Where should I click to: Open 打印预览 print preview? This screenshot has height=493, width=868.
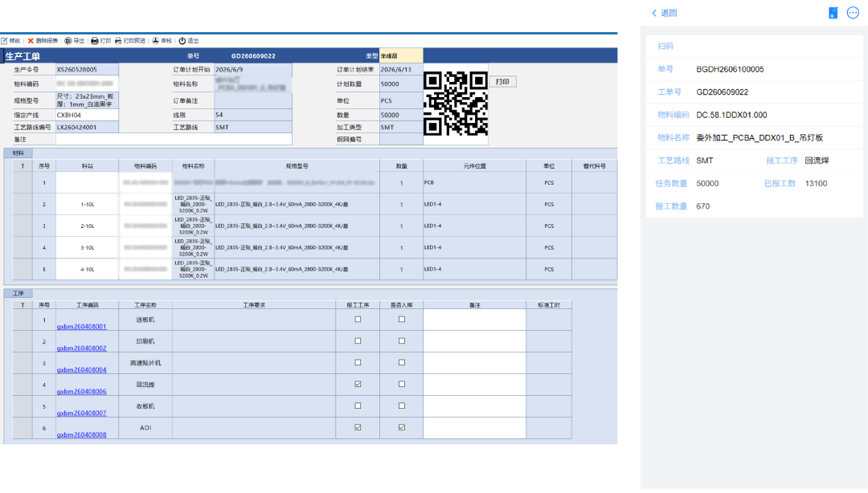click(x=130, y=41)
